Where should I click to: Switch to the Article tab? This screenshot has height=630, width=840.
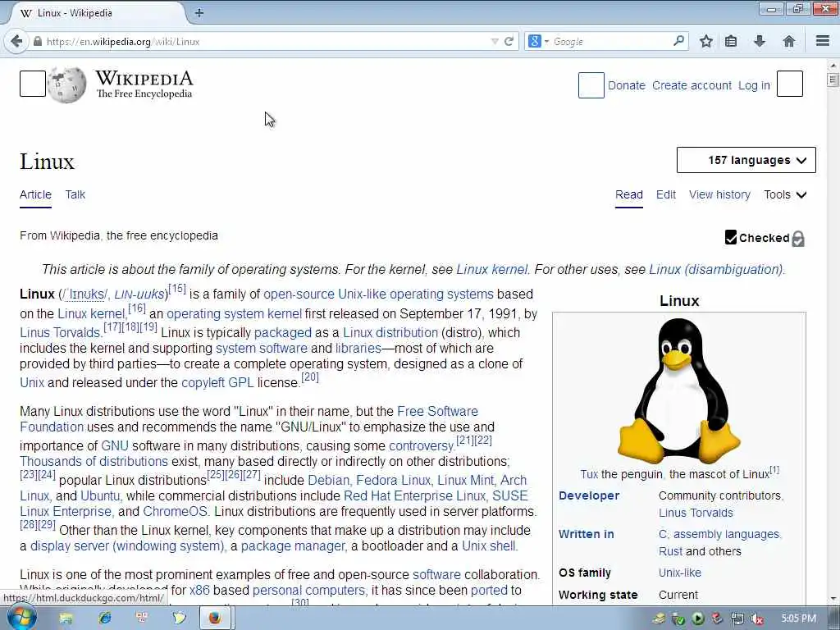point(35,194)
